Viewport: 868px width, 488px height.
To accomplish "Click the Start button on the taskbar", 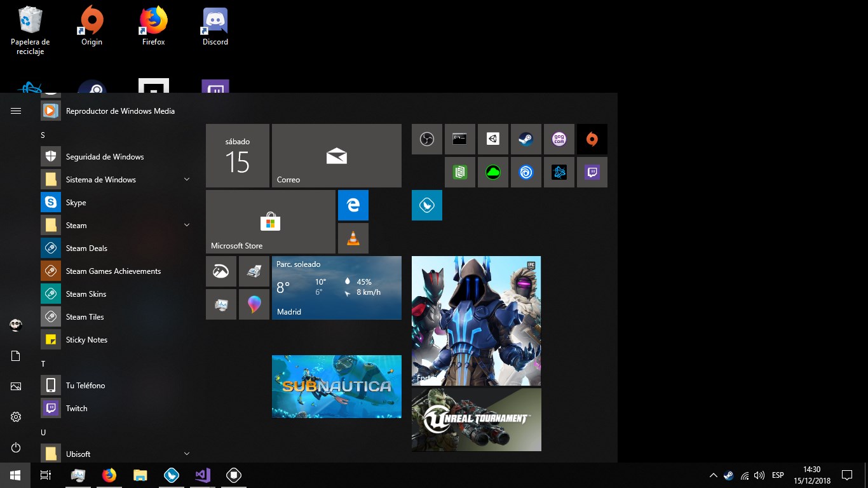I will coord(15,475).
